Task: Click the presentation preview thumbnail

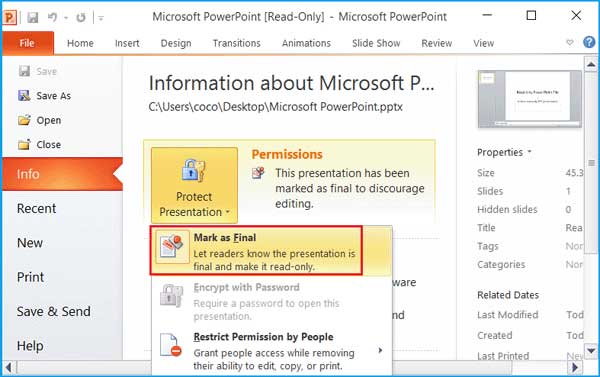Action: pos(530,99)
